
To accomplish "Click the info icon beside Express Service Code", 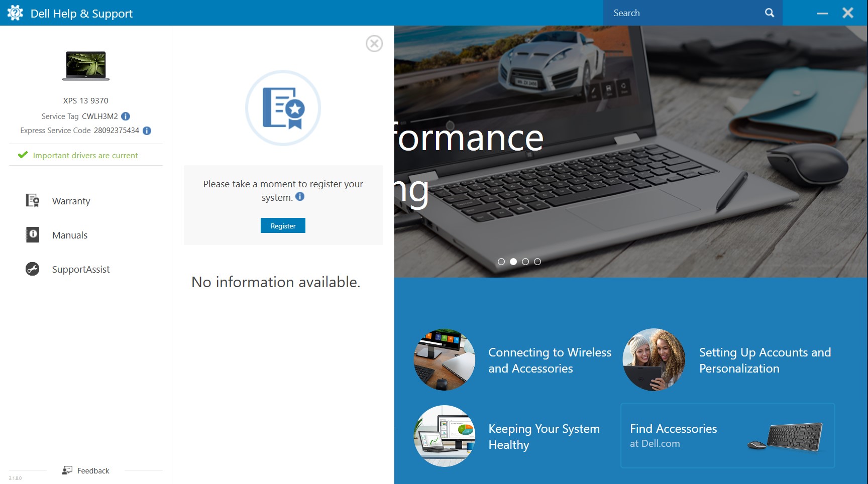I will point(147,131).
